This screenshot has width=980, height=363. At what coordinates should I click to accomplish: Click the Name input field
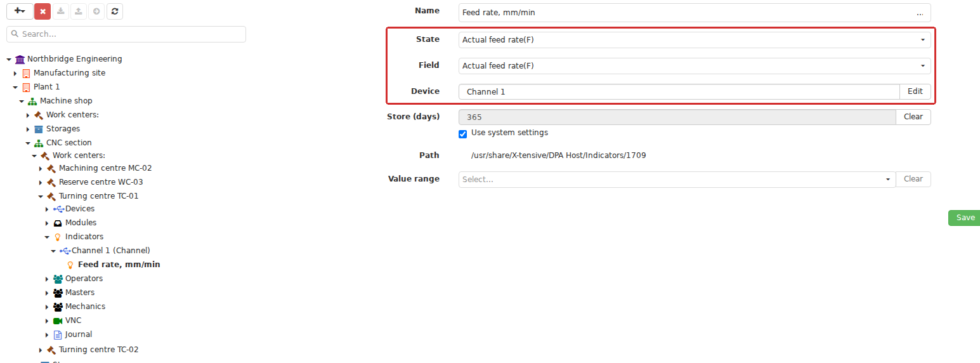click(695, 13)
